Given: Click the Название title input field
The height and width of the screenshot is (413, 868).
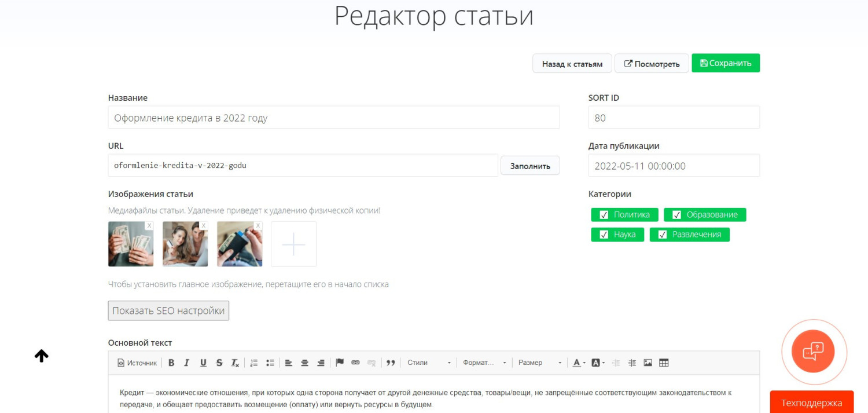Looking at the screenshot, I should [x=333, y=118].
